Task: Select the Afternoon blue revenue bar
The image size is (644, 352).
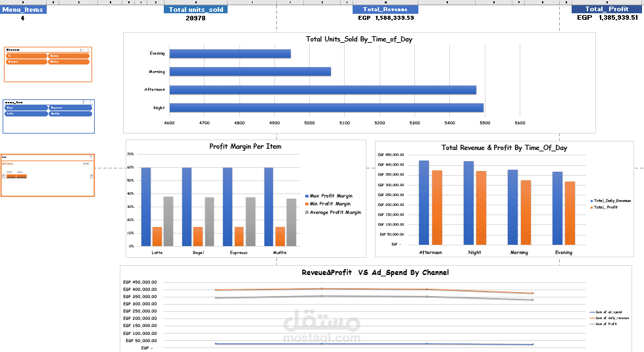Action: pos(424,203)
